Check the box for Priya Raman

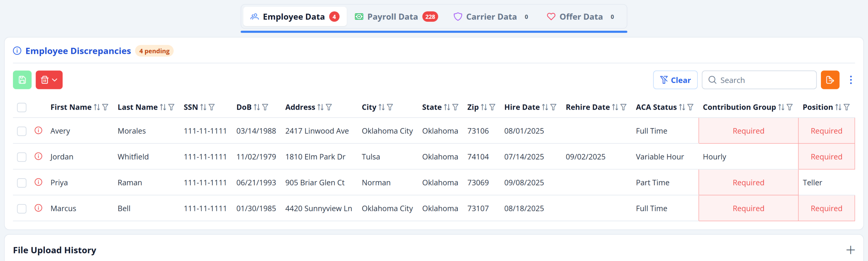click(22, 183)
